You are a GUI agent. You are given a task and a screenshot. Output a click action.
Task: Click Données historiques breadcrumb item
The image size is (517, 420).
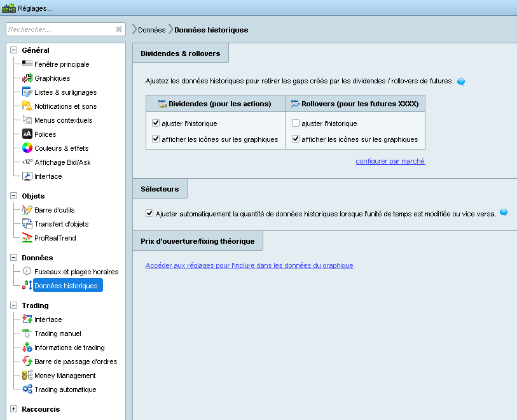tap(211, 30)
